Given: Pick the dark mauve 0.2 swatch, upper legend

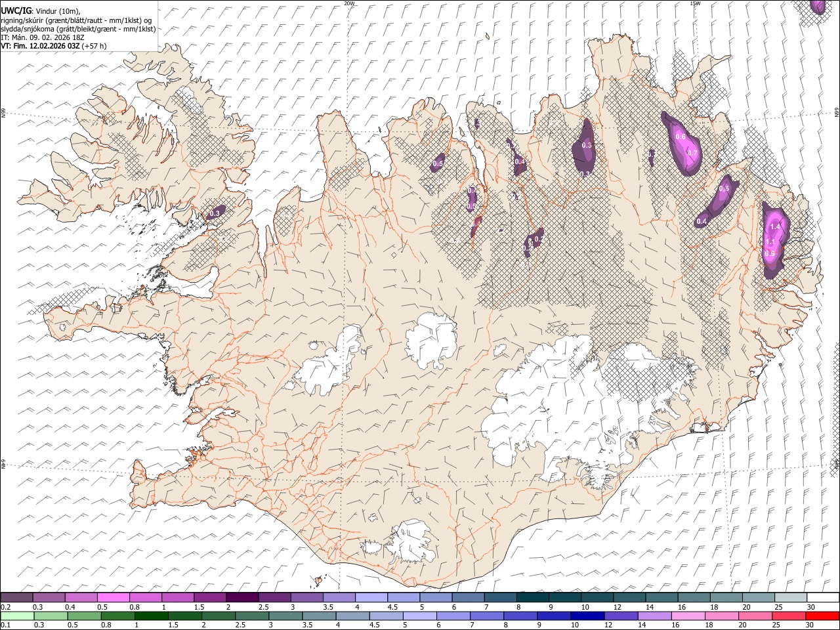Looking at the screenshot, I should pyautogui.click(x=17, y=598).
